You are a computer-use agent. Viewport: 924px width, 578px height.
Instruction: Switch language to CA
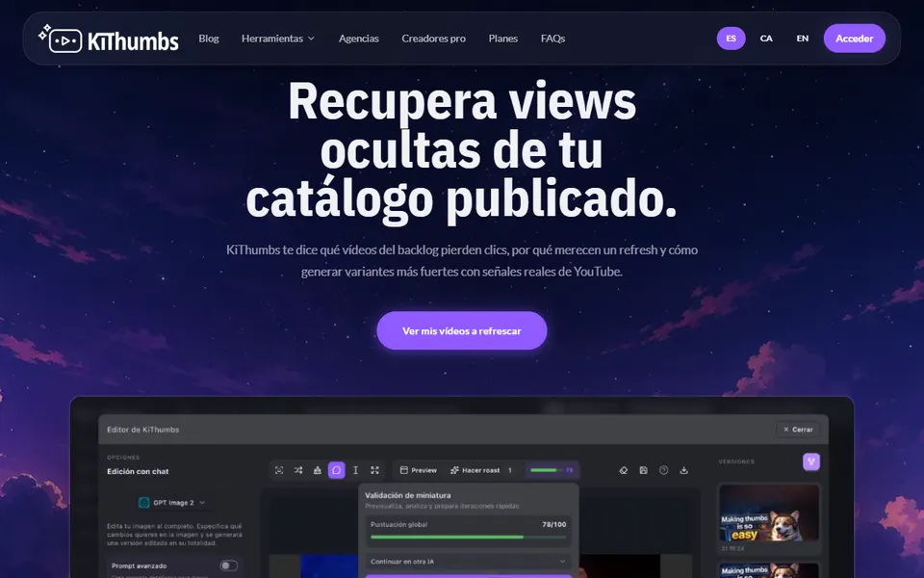pyautogui.click(x=766, y=39)
